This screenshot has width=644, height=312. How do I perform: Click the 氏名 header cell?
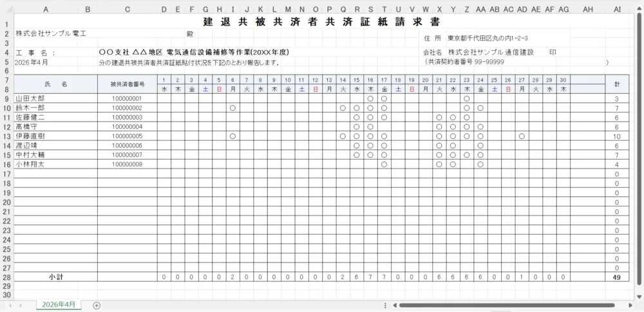tap(56, 84)
